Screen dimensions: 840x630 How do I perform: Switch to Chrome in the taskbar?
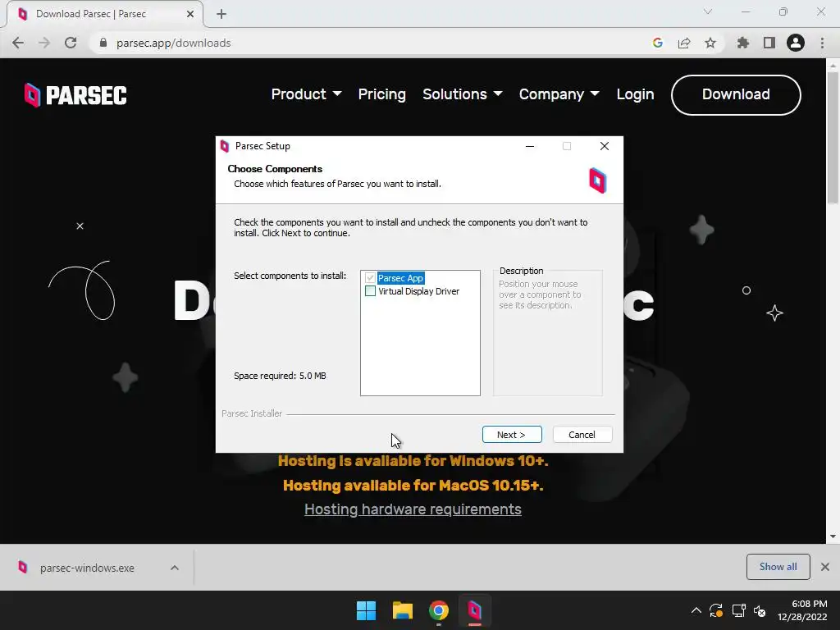(x=438, y=610)
